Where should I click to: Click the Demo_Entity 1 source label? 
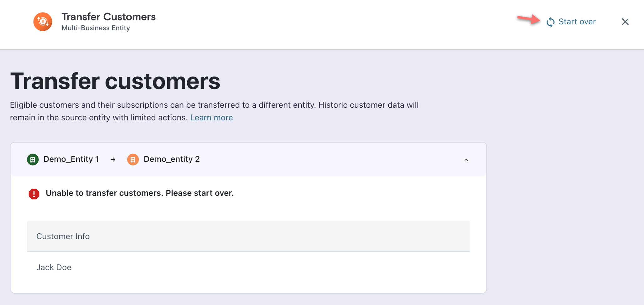(71, 159)
